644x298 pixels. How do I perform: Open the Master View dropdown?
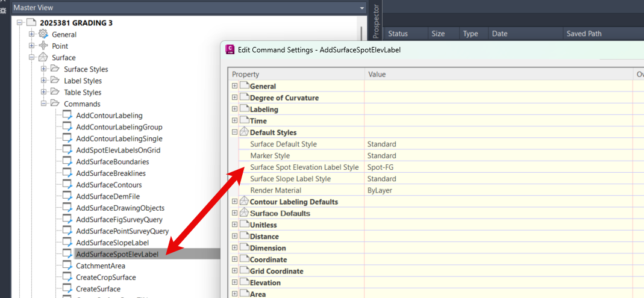362,8
